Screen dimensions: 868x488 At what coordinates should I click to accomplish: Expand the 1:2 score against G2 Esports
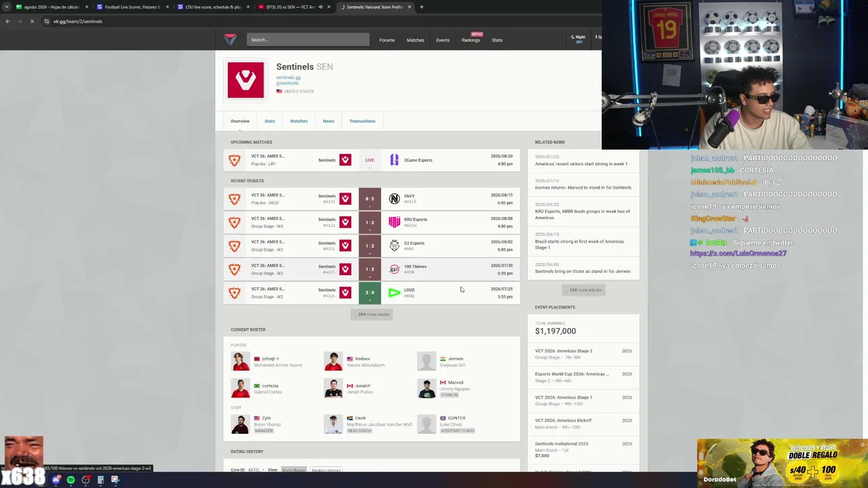click(x=370, y=245)
